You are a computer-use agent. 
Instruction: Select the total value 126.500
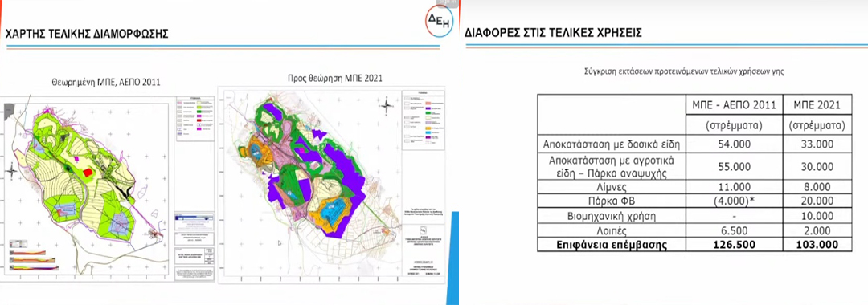pyautogui.click(x=734, y=244)
